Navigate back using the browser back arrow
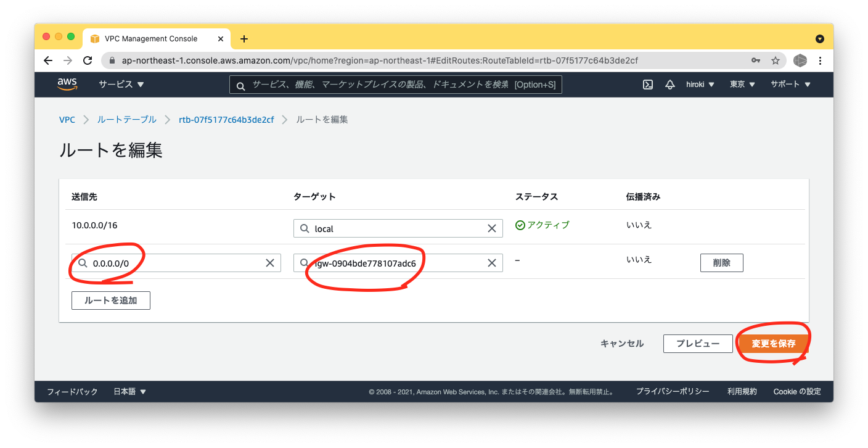868x448 pixels. (48, 60)
